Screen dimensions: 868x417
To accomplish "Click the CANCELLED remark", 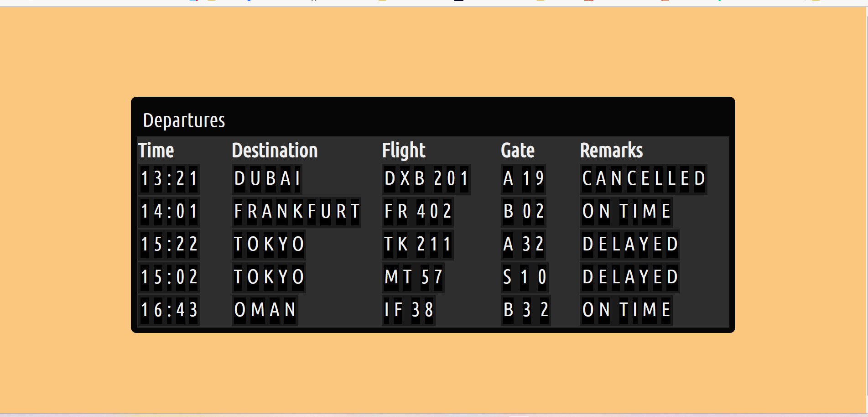I will click(644, 179).
